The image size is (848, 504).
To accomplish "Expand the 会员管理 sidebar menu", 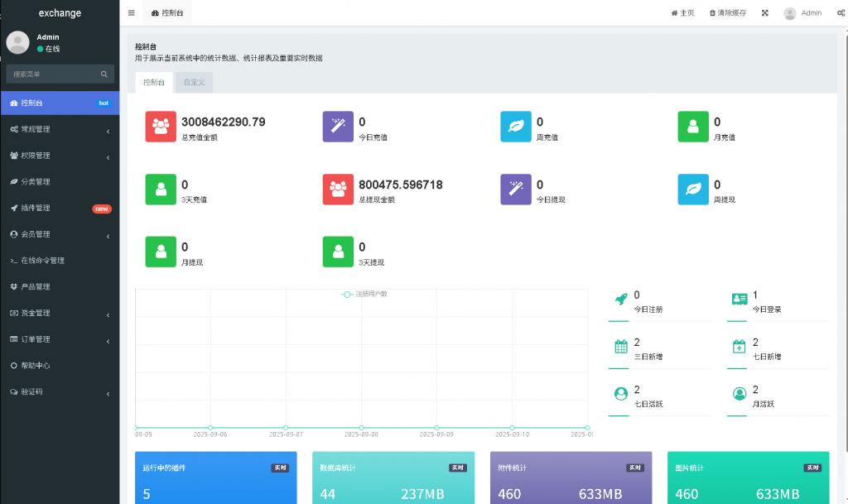I will click(60, 234).
